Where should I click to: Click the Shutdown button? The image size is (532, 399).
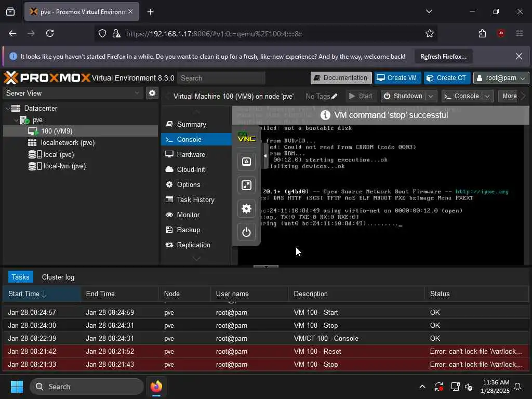[403, 96]
